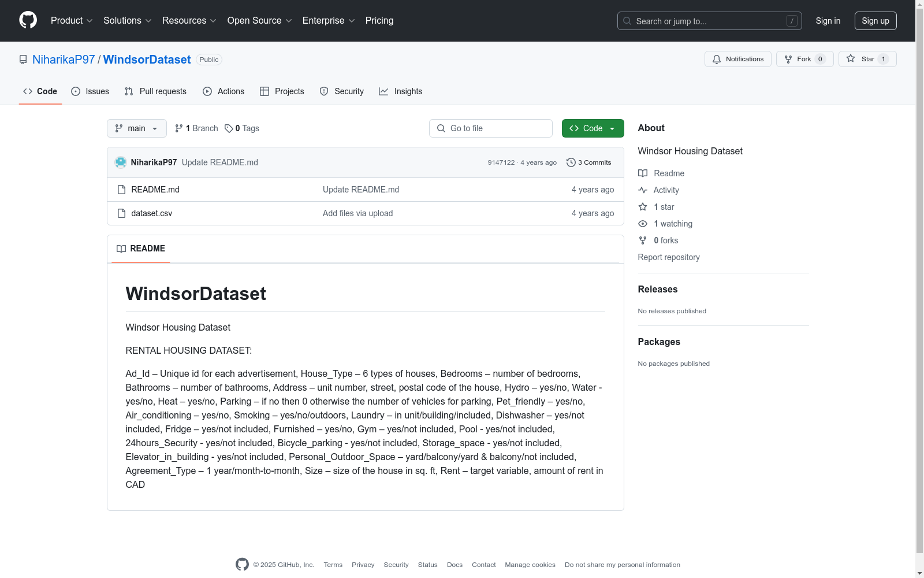This screenshot has height=578, width=924.
Task: Open the footer Status link
Action: [428, 565]
